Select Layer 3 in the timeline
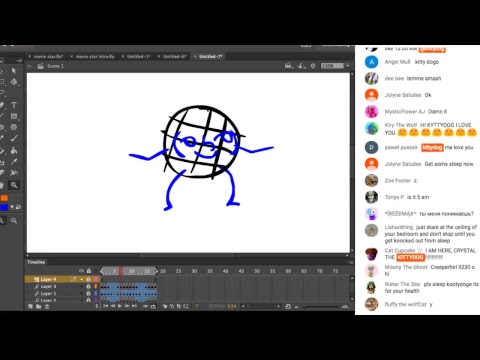Image resolution: width=480 pixels, height=360 pixels. [x=48, y=286]
